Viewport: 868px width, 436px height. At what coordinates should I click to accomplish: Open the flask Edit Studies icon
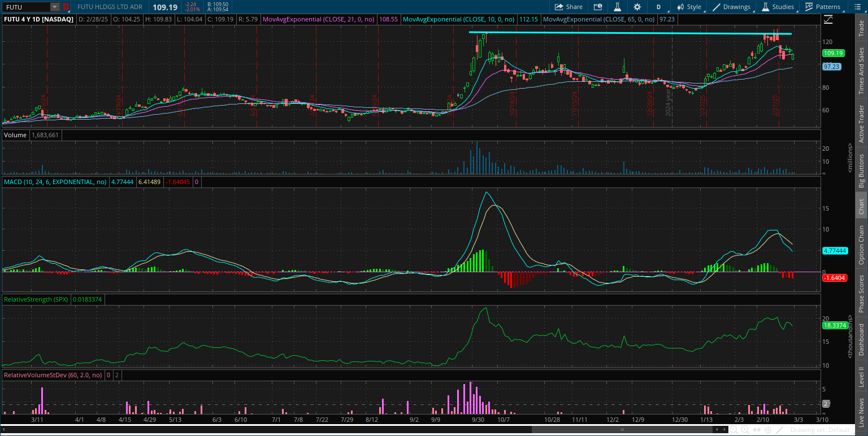click(618, 7)
